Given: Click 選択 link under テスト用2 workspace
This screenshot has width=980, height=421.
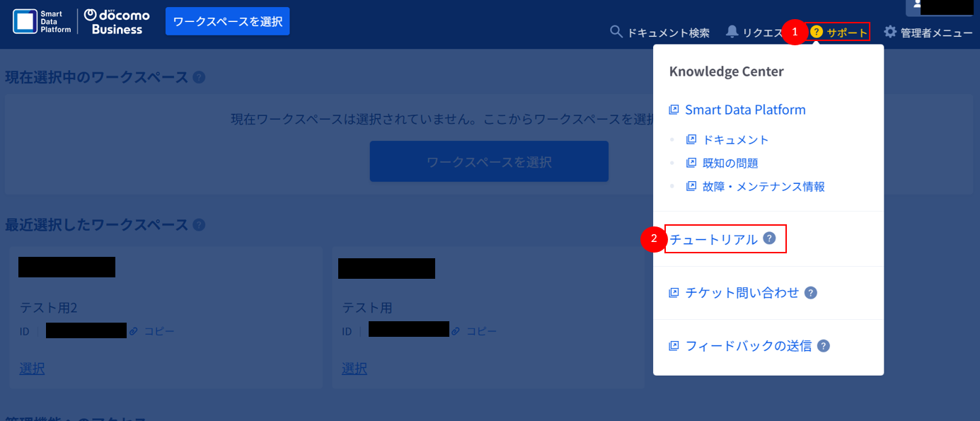Looking at the screenshot, I should (x=32, y=368).
